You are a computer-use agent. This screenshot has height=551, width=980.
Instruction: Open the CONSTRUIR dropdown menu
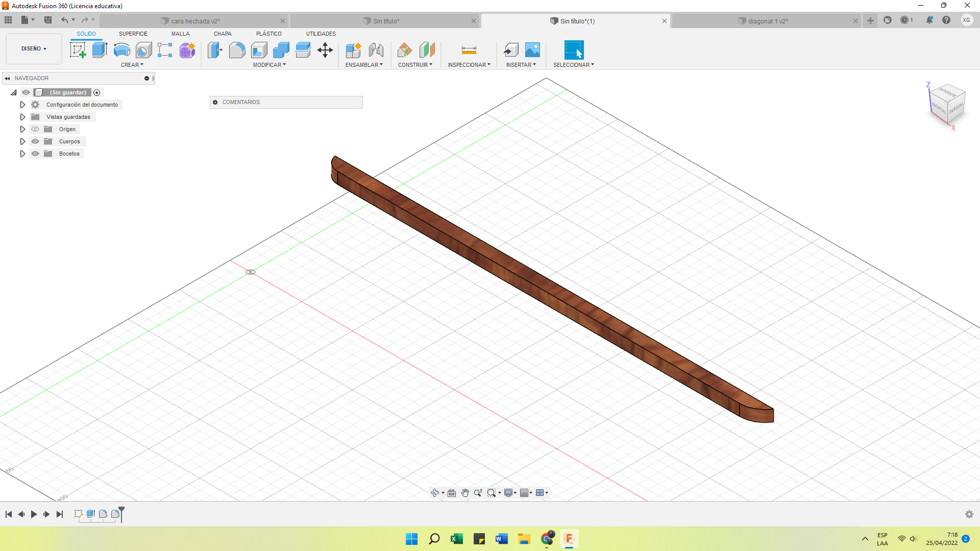[415, 65]
